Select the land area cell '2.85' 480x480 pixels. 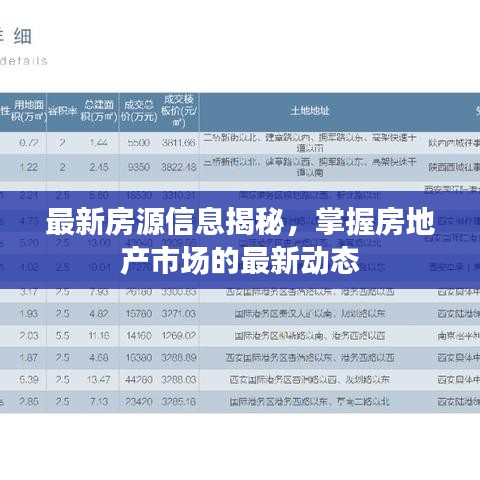pyautogui.click(x=29, y=402)
